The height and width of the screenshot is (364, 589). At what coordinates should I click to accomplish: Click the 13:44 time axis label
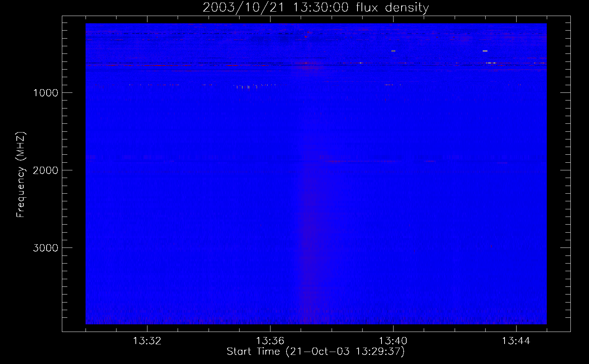coord(516,341)
